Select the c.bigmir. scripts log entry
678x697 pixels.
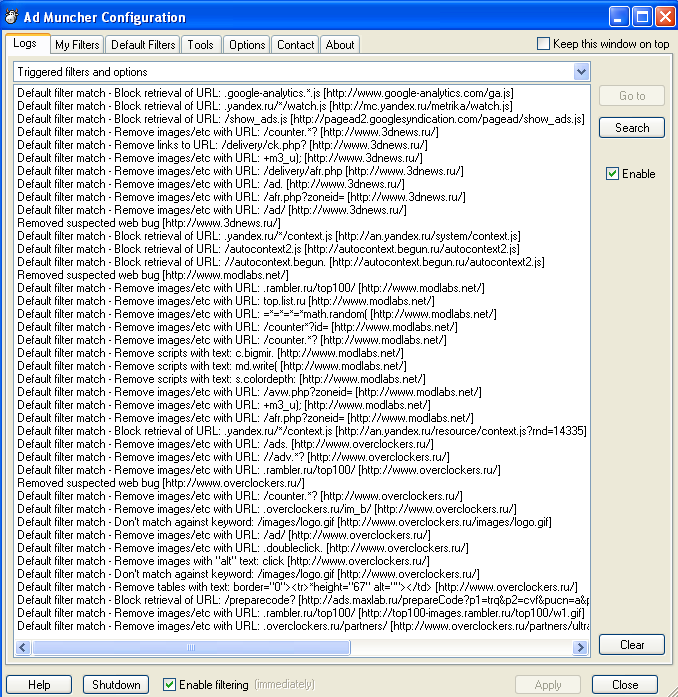210,353
